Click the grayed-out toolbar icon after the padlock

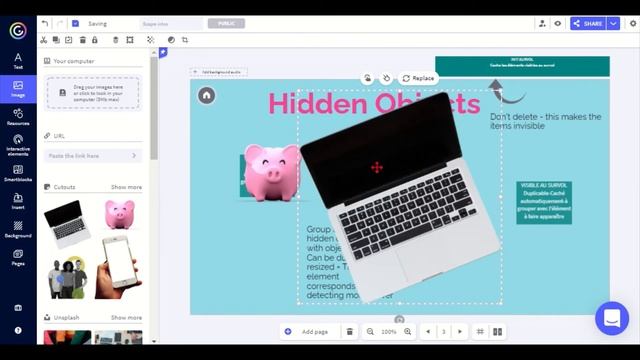click(x=116, y=40)
